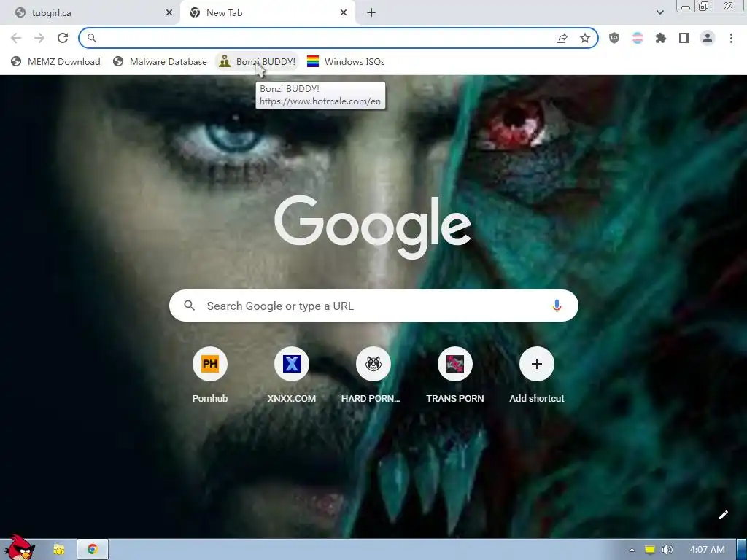
Task: Open the Chrome three-dot menu
Action: click(731, 38)
